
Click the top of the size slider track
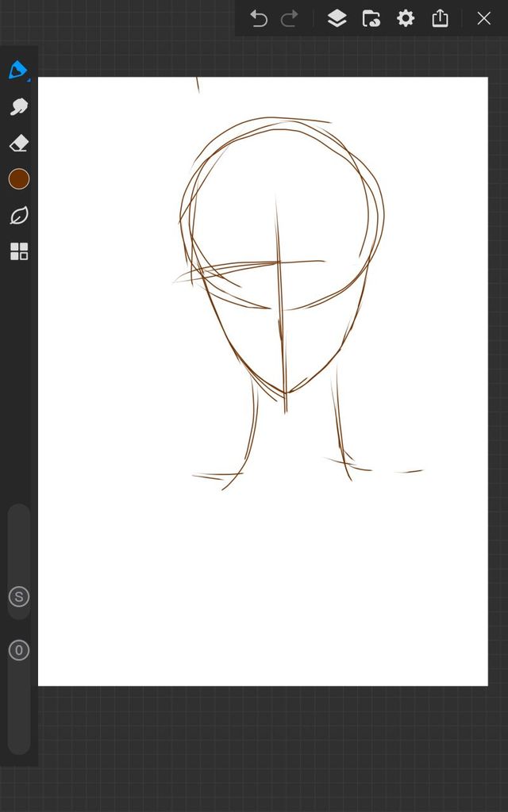point(19,514)
